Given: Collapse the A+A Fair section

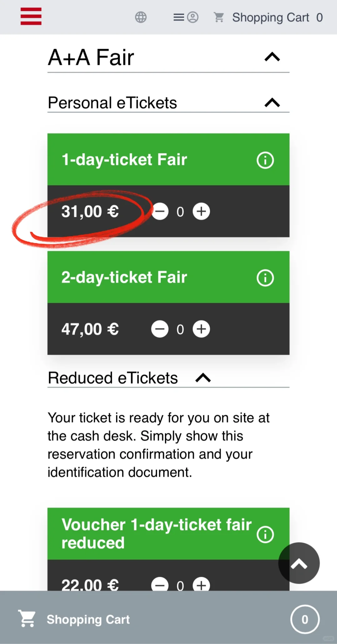Looking at the screenshot, I should 272,57.
